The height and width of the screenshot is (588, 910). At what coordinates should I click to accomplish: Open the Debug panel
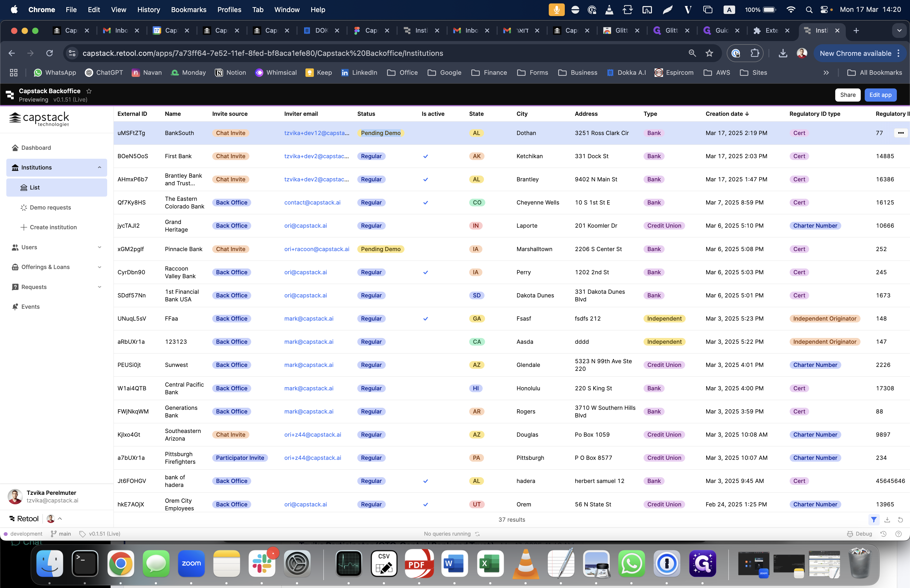click(859, 534)
